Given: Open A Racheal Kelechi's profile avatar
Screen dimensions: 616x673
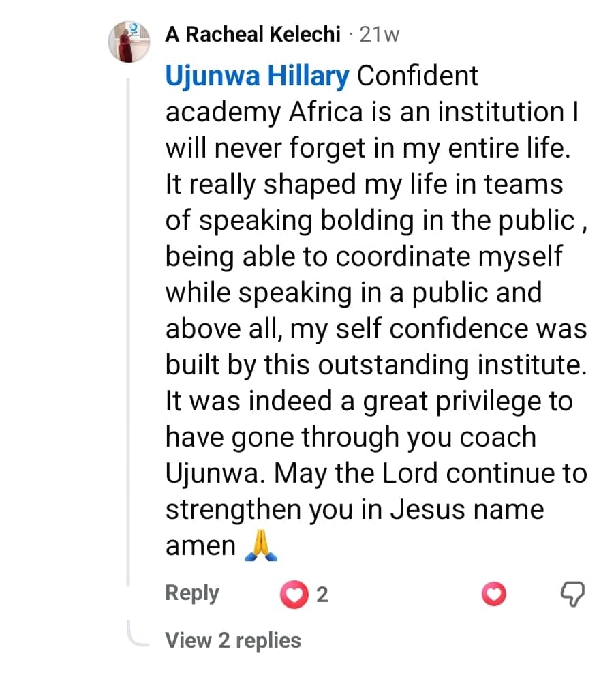Looking at the screenshot, I should 129,42.
